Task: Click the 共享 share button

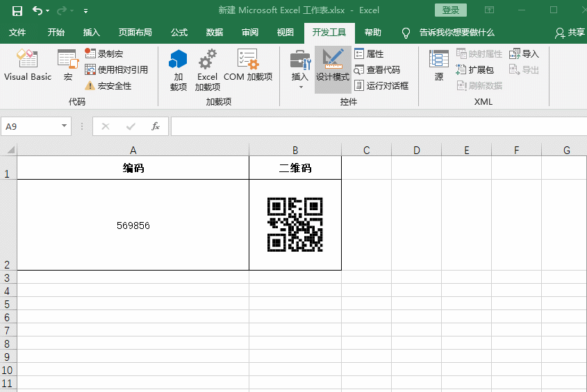Action: click(x=570, y=33)
